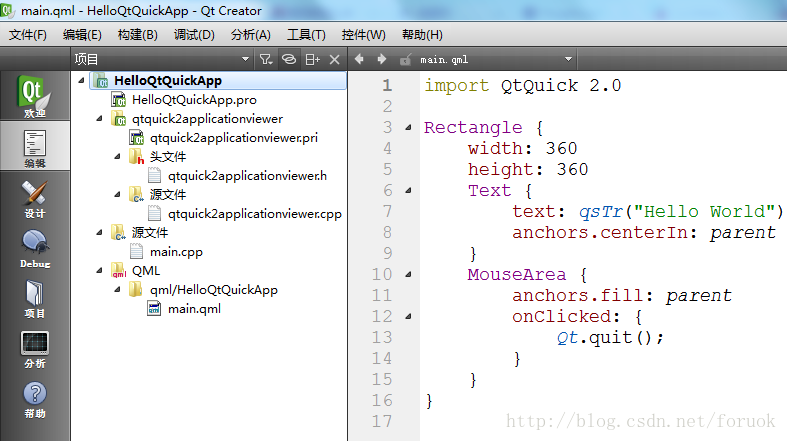The image size is (787, 441).
Task: Select qtquick2applicationviewer.h file
Action: tap(247, 176)
